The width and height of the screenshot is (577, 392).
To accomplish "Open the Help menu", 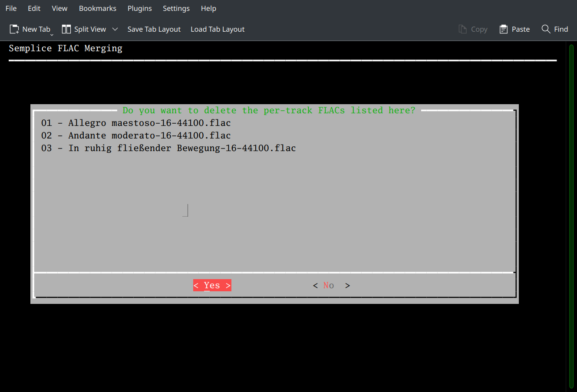I will (x=208, y=8).
